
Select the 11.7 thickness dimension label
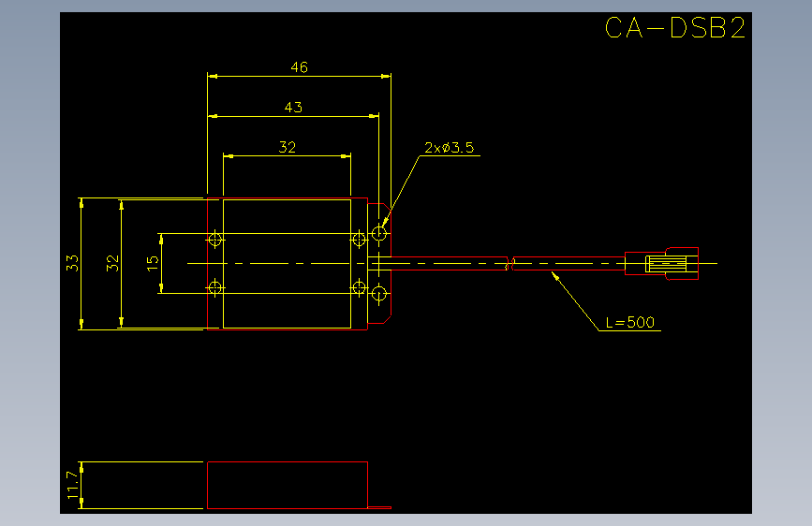click(x=73, y=485)
